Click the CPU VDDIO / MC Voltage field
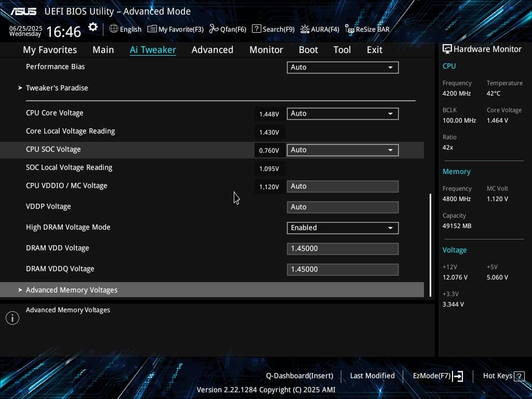 343,187
